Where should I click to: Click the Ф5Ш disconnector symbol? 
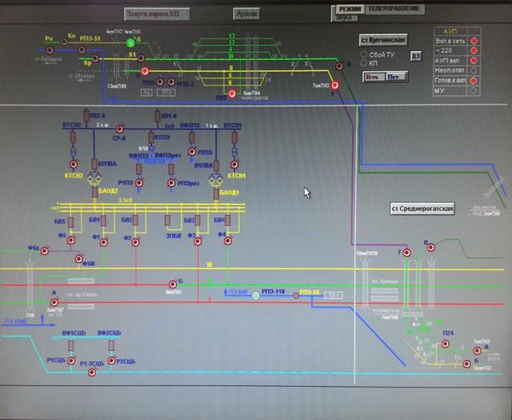pos(79,259)
